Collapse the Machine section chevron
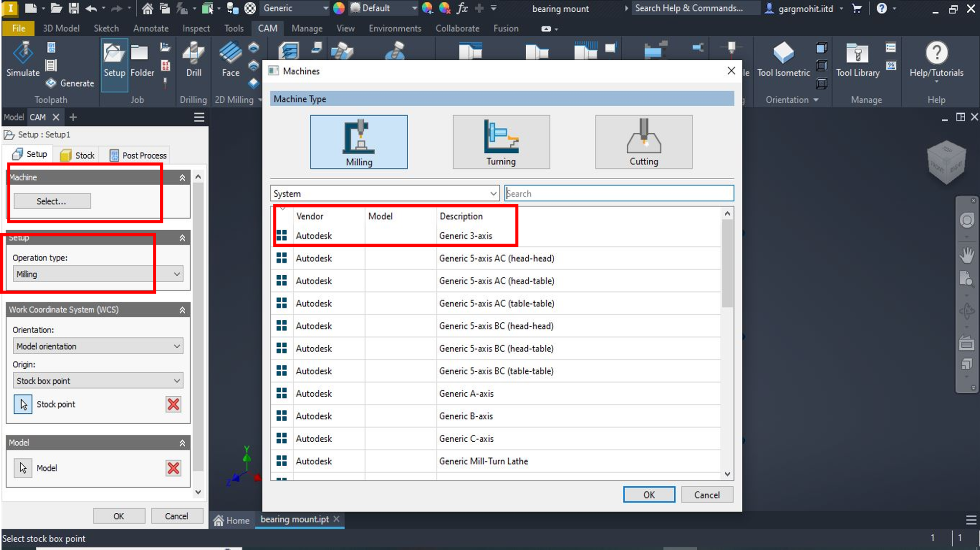 point(182,177)
